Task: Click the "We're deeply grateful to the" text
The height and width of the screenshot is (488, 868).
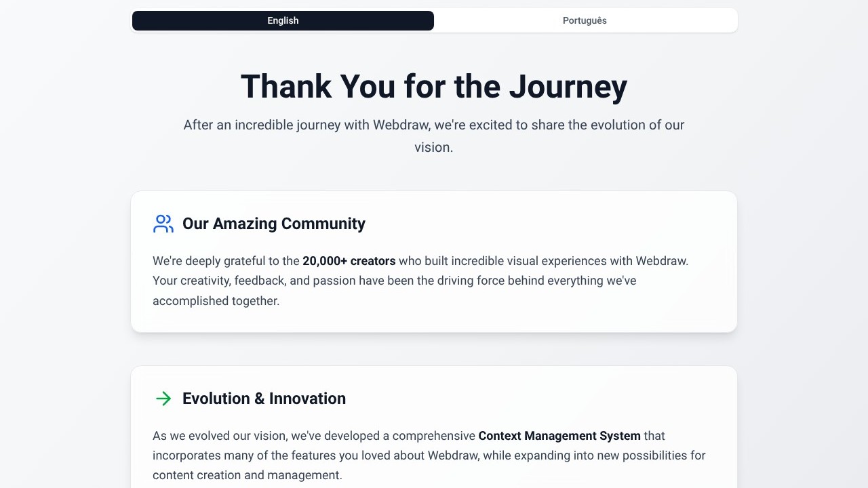Action: click(226, 261)
